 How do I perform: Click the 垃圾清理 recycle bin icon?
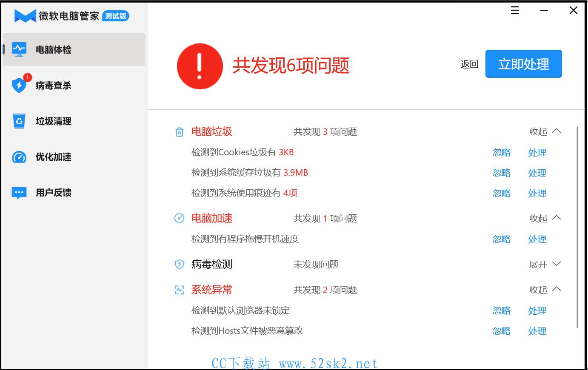pos(19,121)
